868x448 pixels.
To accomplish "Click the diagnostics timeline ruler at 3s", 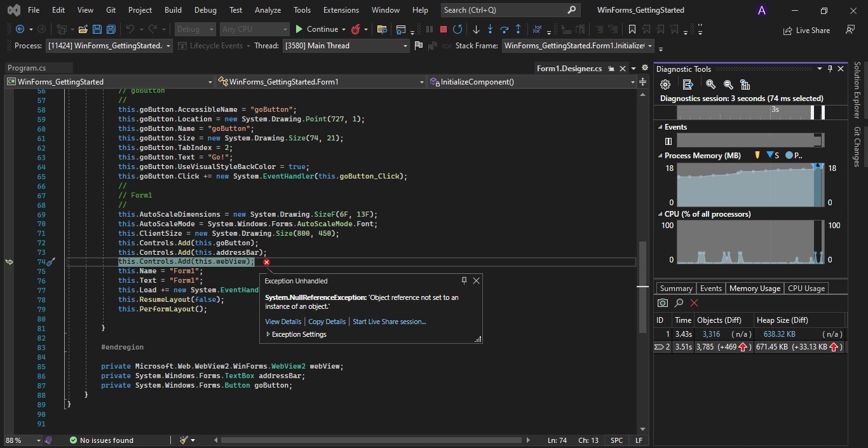I will [x=775, y=109].
